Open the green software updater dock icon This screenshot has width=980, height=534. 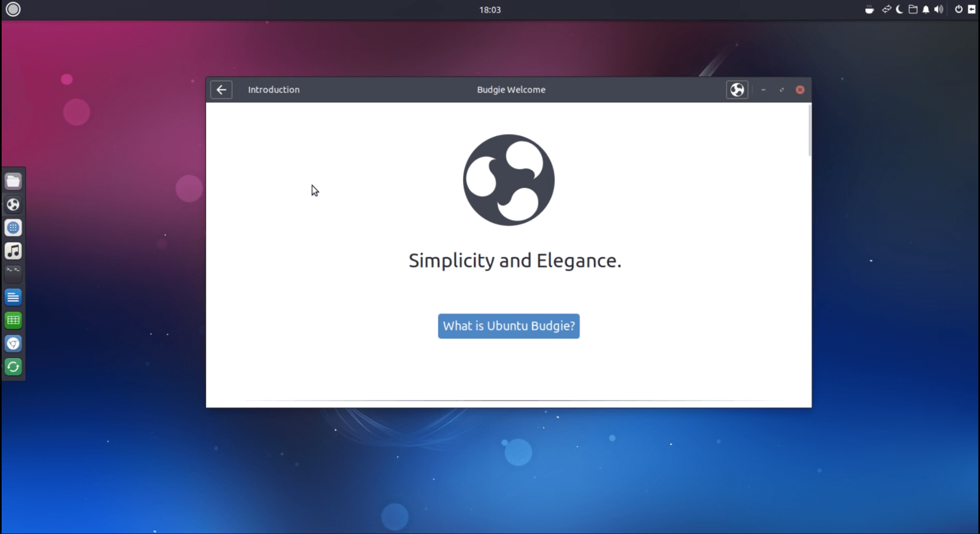pyautogui.click(x=14, y=367)
